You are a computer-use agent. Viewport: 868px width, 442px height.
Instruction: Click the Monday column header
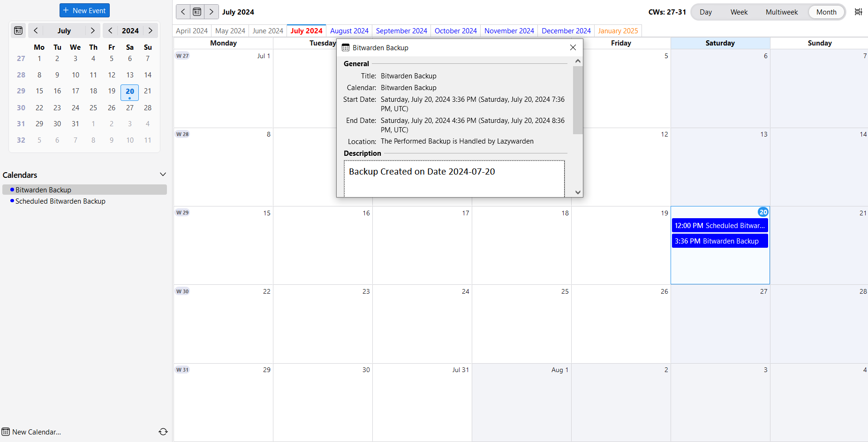tap(223, 43)
